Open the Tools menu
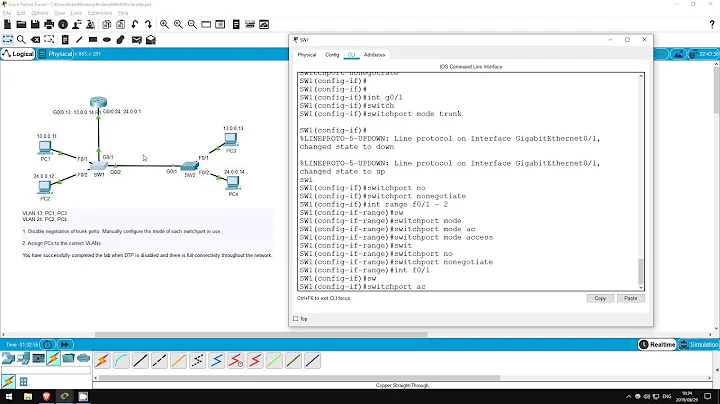The height and width of the screenshot is (404, 720). (76, 13)
